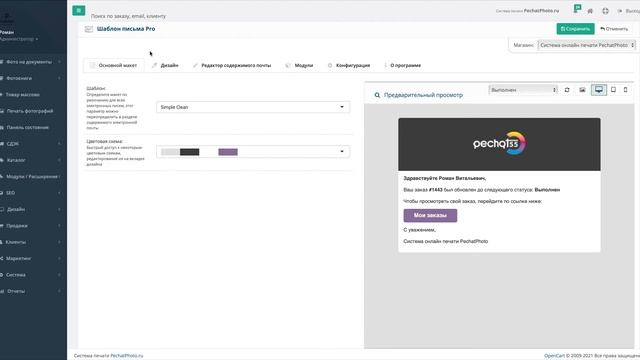
Task: Click the purple color scheme swatch
Action: pos(228,152)
